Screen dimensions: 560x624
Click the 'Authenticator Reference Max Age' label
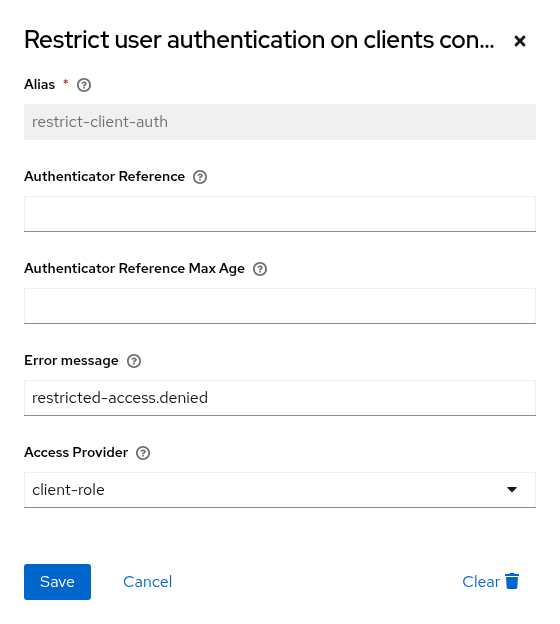134,269
